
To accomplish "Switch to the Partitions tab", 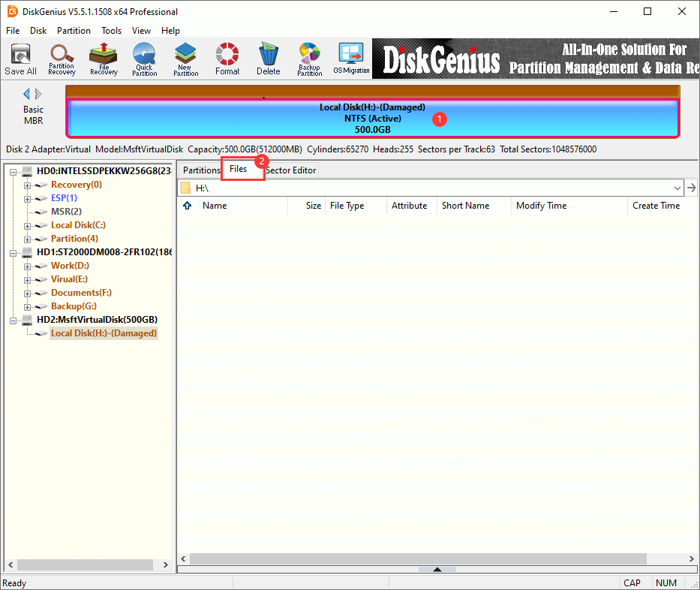I will coord(201,170).
